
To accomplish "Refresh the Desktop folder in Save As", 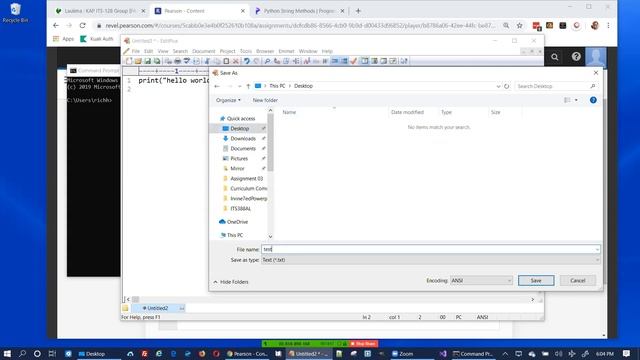I will click(507, 86).
